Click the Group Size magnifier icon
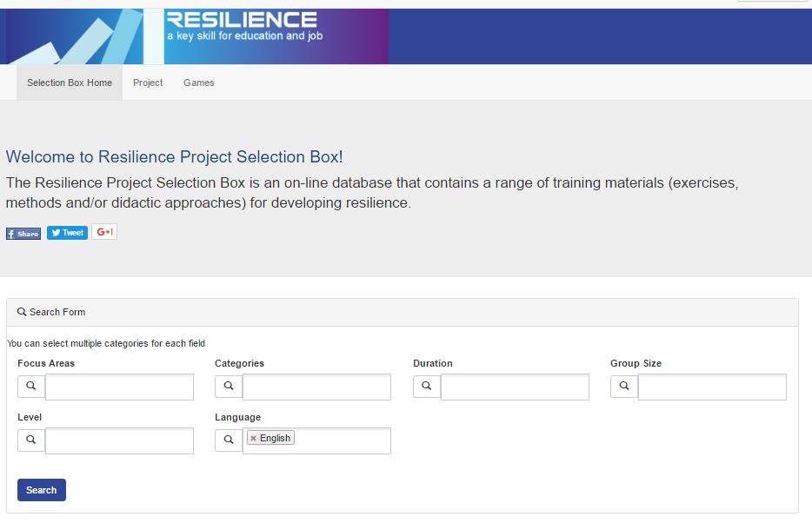The width and height of the screenshot is (812, 523). (x=623, y=386)
